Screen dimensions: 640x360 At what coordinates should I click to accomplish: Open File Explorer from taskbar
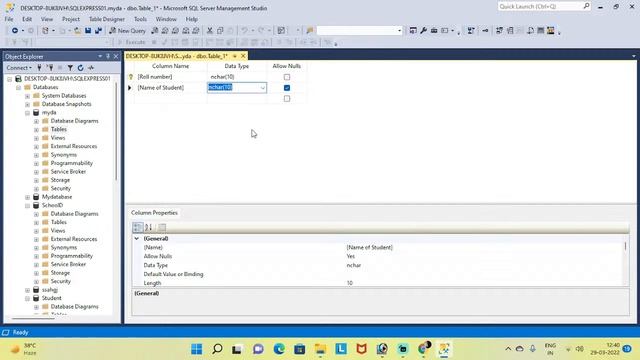pyautogui.click(x=320, y=349)
